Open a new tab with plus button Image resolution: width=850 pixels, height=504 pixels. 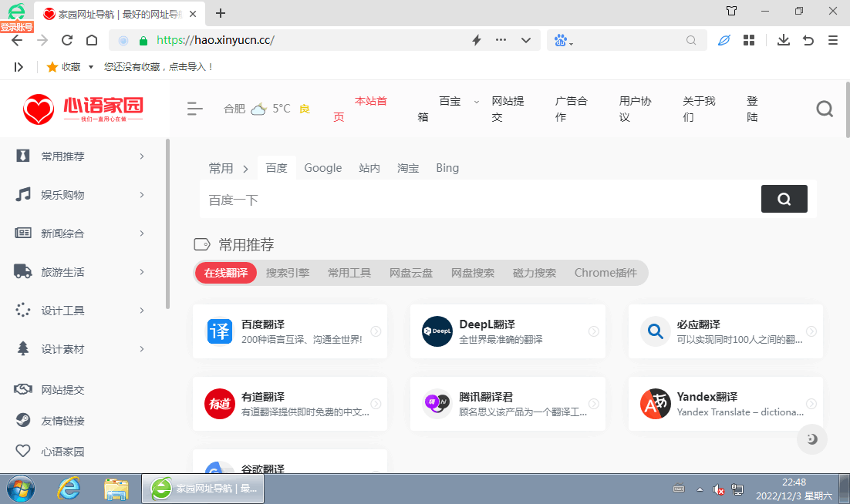click(x=220, y=14)
